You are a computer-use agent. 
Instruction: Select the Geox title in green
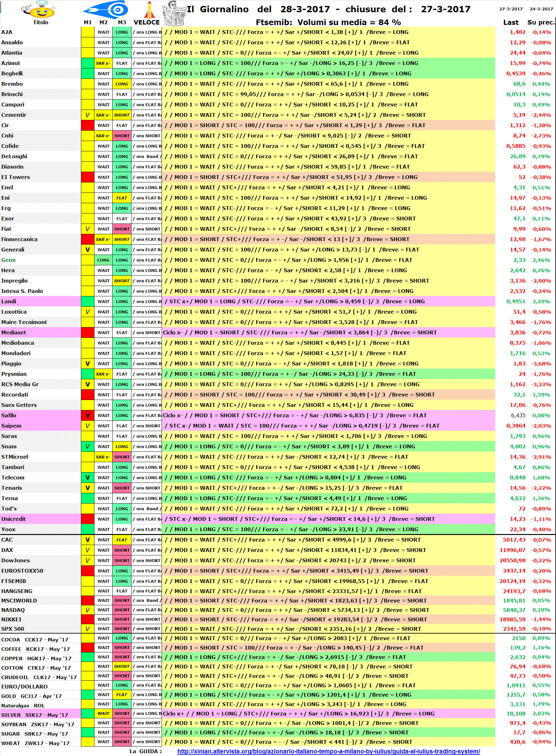click(8, 260)
